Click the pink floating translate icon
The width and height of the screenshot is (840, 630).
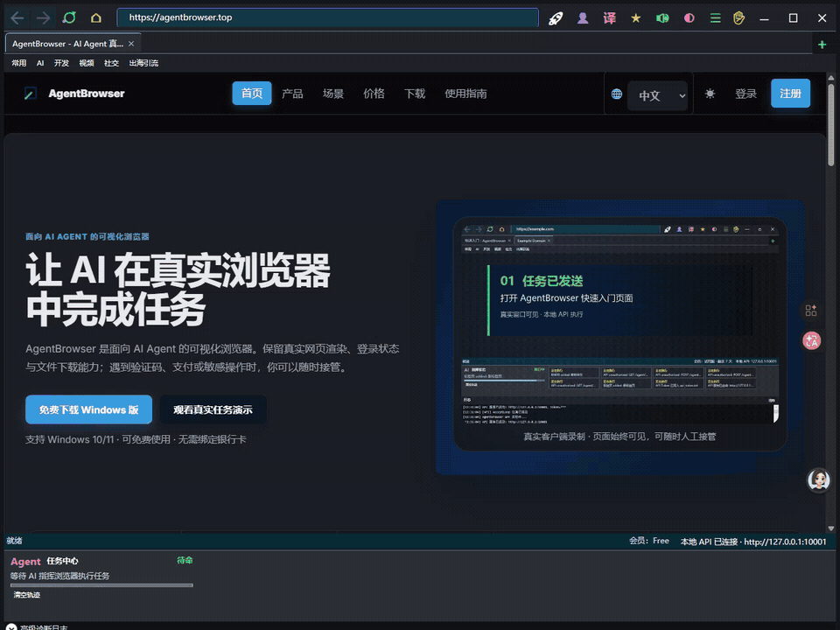pyautogui.click(x=812, y=340)
